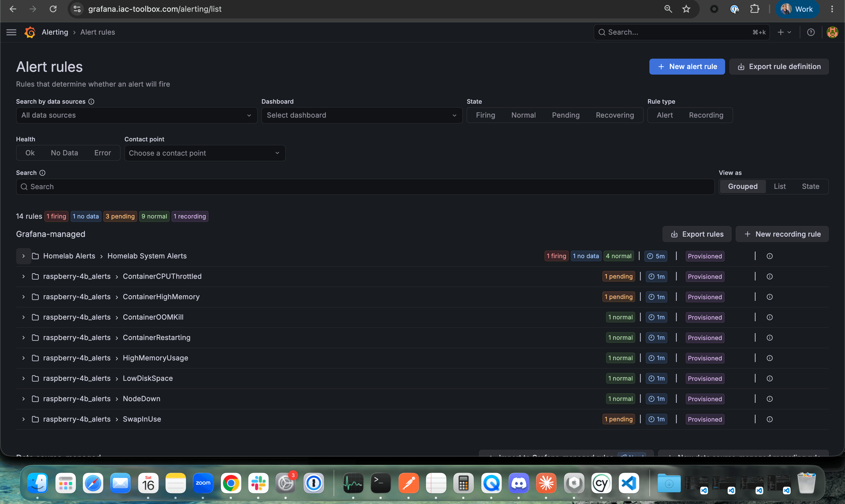Open the browser extensions puzzle icon

(754, 9)
